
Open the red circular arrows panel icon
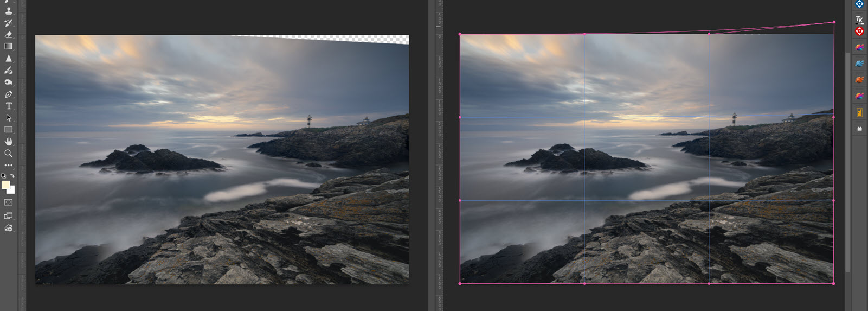(x=859, y=31)
